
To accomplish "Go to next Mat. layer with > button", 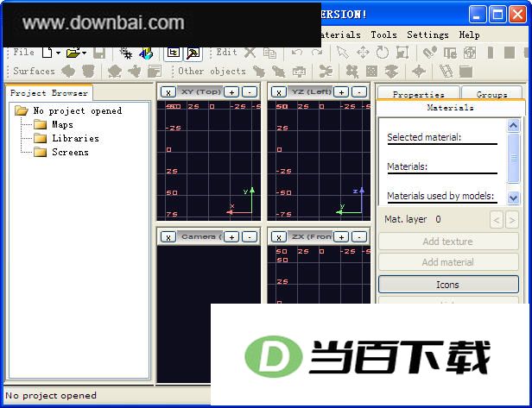I will coord(512,220).
